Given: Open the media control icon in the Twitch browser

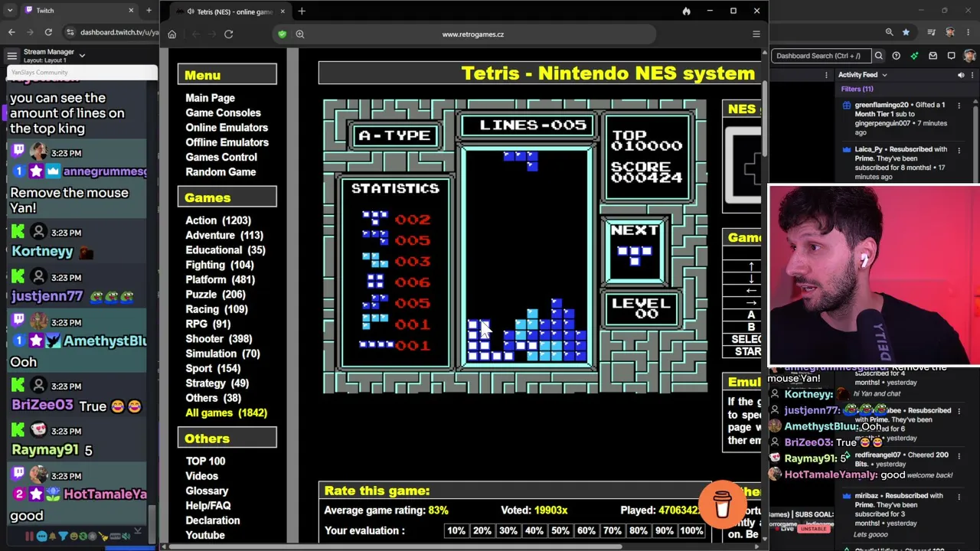Looking at the screenshot, I should tap(932, 32).
